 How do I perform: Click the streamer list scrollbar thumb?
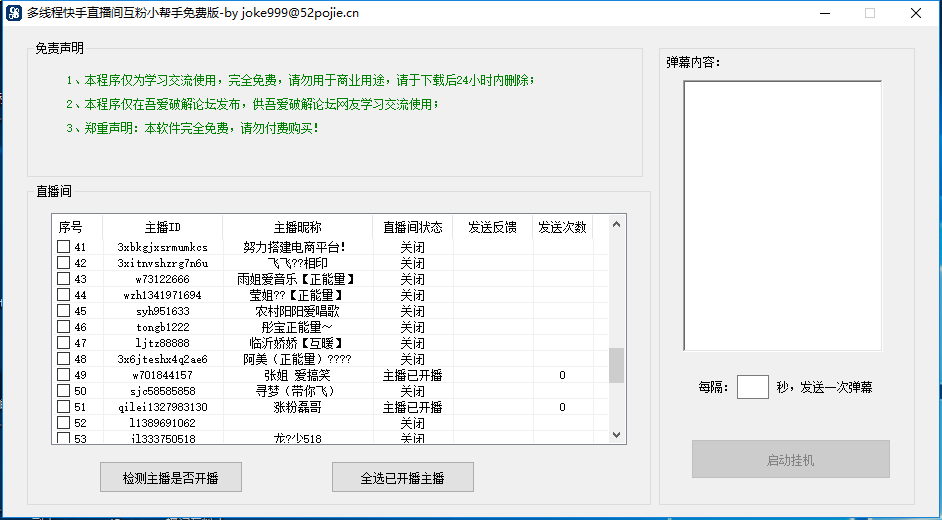(x=617, y=365)
